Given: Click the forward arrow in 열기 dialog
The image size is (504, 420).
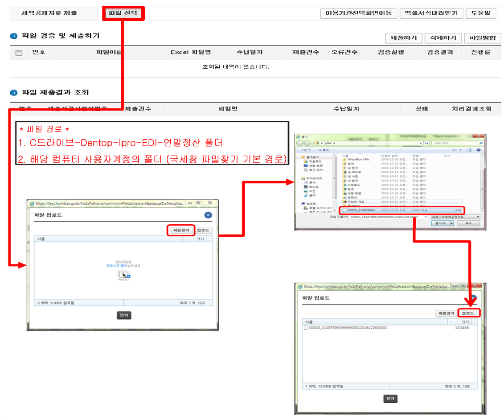Looking at the screenshot, I should (x=307, y=143).
